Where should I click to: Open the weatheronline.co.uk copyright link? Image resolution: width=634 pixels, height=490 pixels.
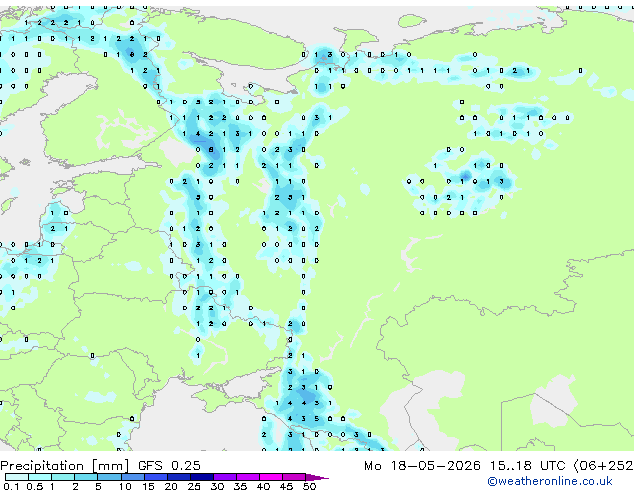[550, 481]
